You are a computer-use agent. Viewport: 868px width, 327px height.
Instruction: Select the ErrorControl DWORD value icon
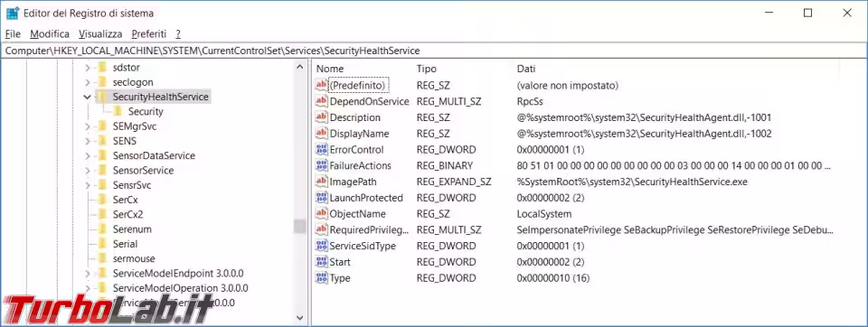322,149
